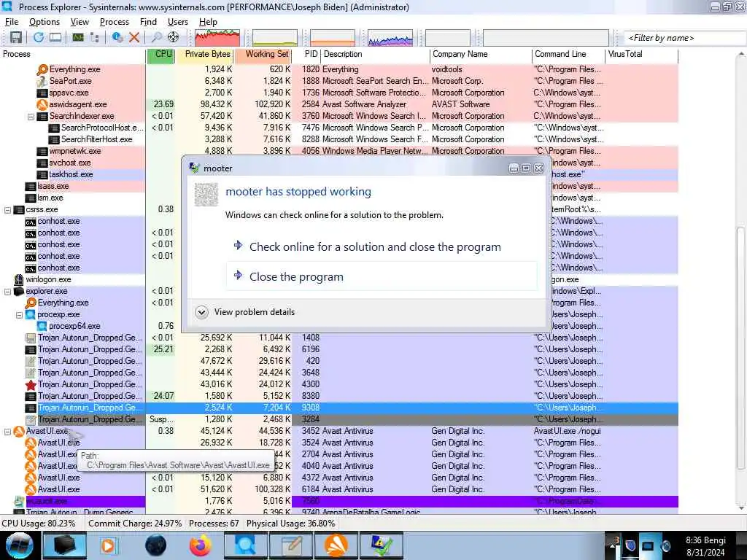Open the Options menu
747x560 pixels.
pyautogui.click(x=44, y=22)
